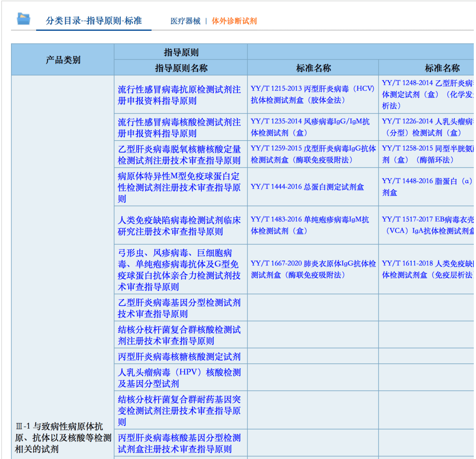476x459 pixels.
Task: Open YY/T 1667-2020 肺炎衣原体IgG standard link
Action: click(x=313, y=269)
